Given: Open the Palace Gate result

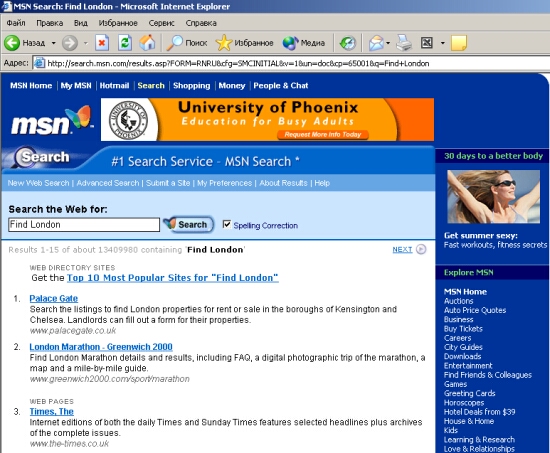Looking at the screenshot, I should [x=54, y=299].
